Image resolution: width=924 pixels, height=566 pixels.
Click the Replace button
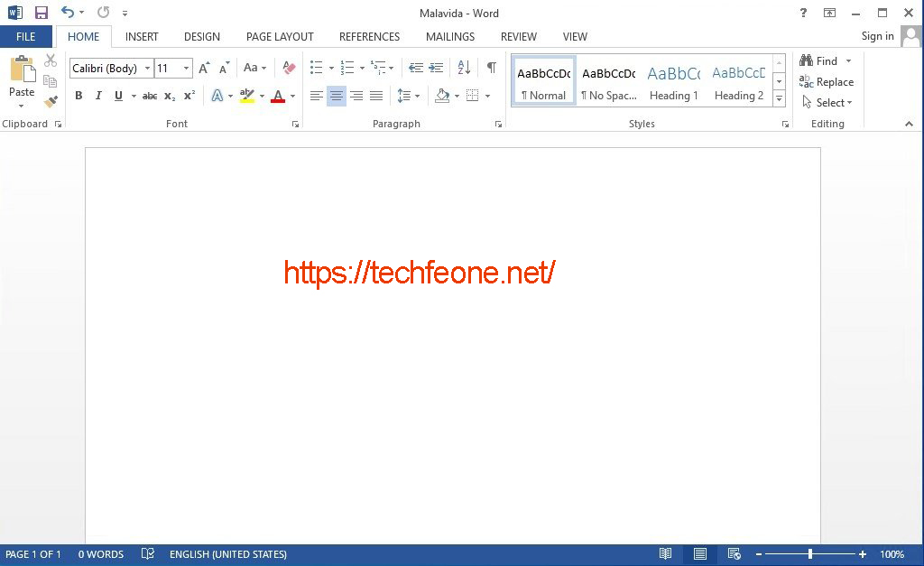click(827, 82)
